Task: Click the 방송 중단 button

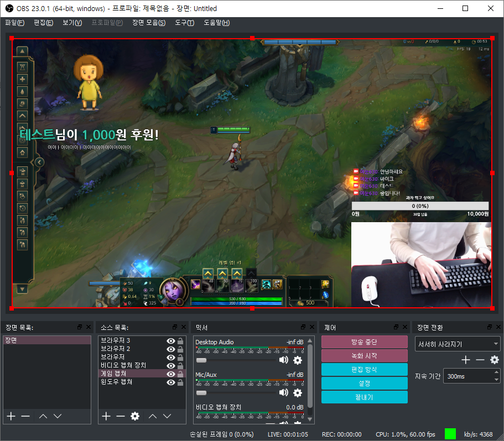Action: tap(364, 342)
